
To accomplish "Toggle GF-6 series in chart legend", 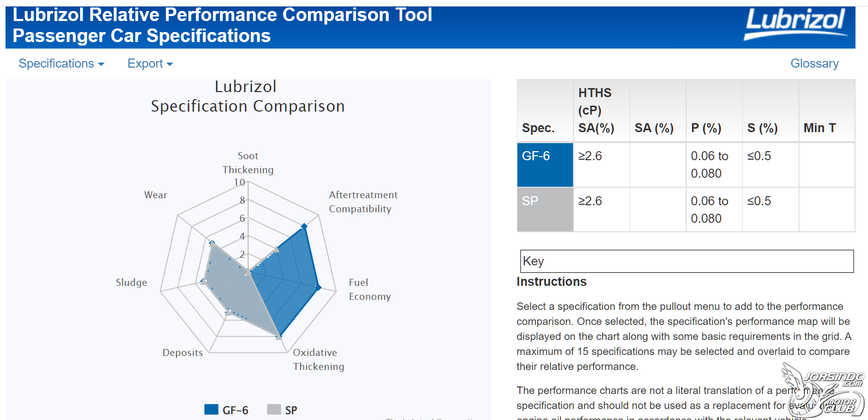I will coord(235,410).
